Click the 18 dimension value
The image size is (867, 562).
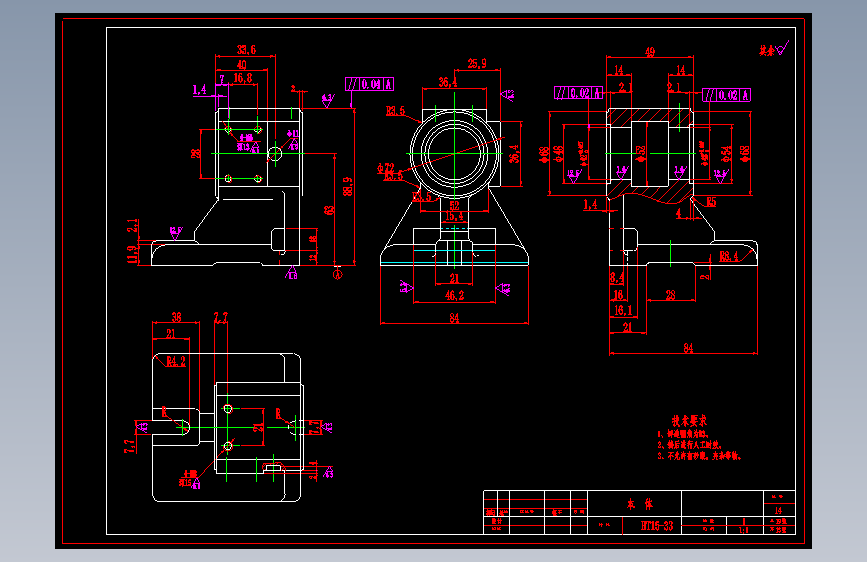pyautogui.click(x=618, y=295)
